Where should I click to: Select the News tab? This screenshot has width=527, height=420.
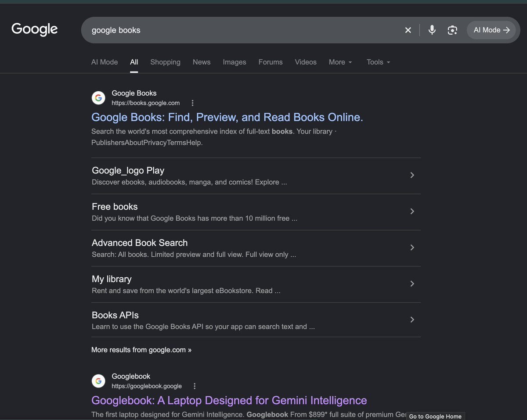coord(202,62)
